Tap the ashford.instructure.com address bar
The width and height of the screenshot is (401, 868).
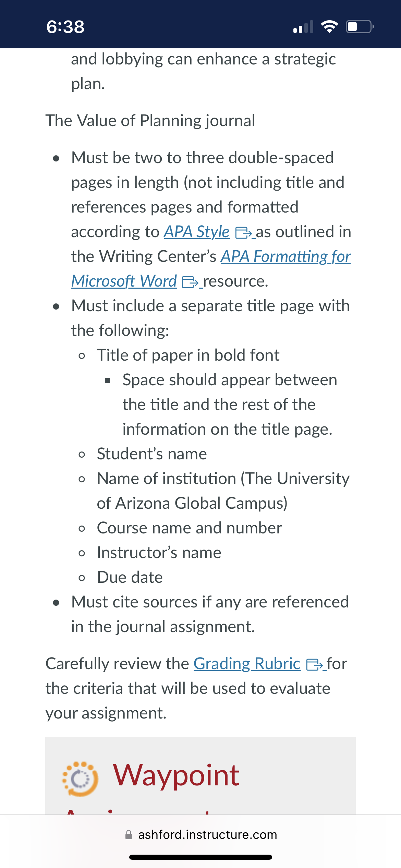[201, 835]
